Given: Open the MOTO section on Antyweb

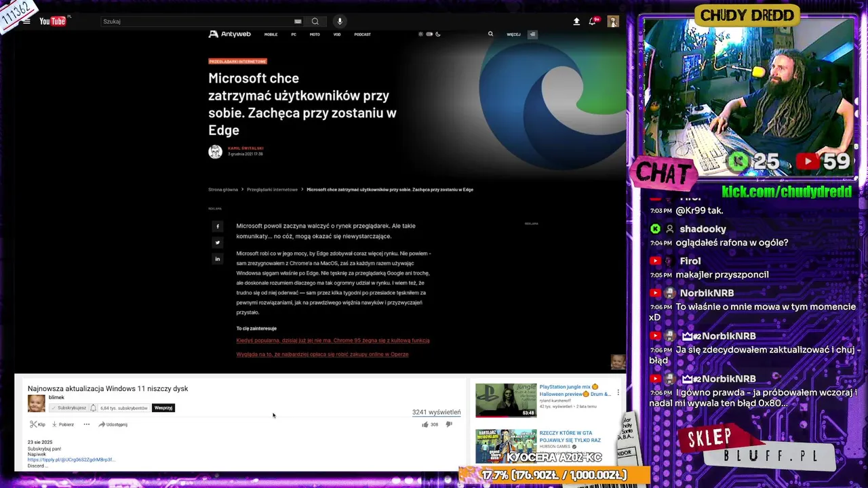Looking at the screenshot, I should (315, 35).
